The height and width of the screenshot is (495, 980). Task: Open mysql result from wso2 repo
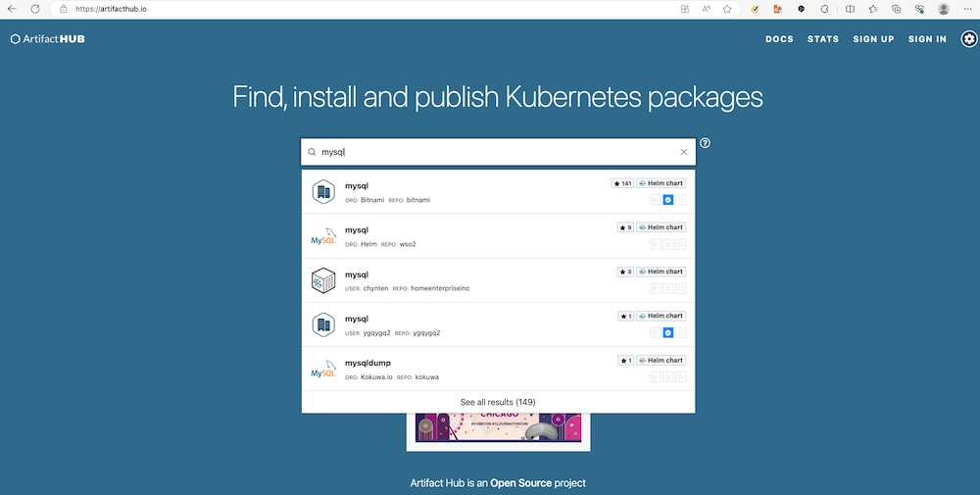tap(498, 236)
